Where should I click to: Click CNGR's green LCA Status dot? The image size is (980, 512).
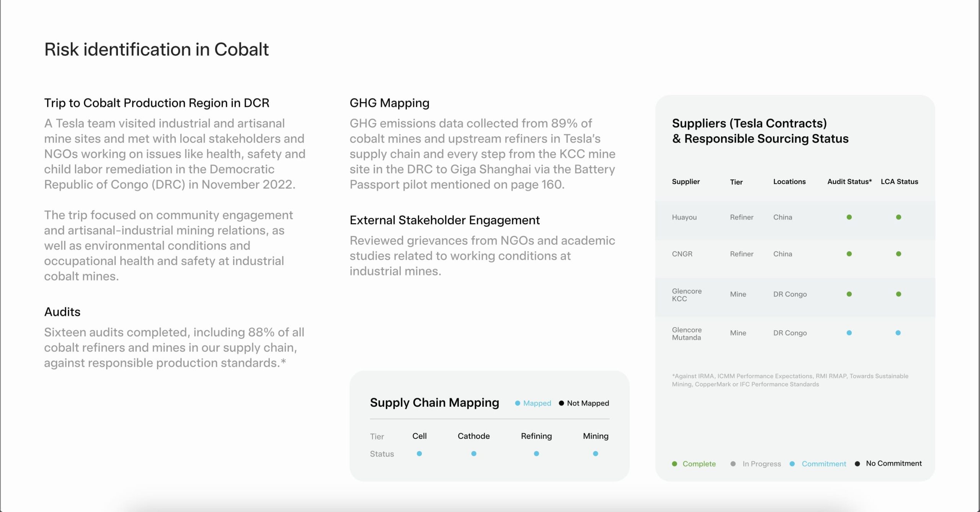[898, 254]
